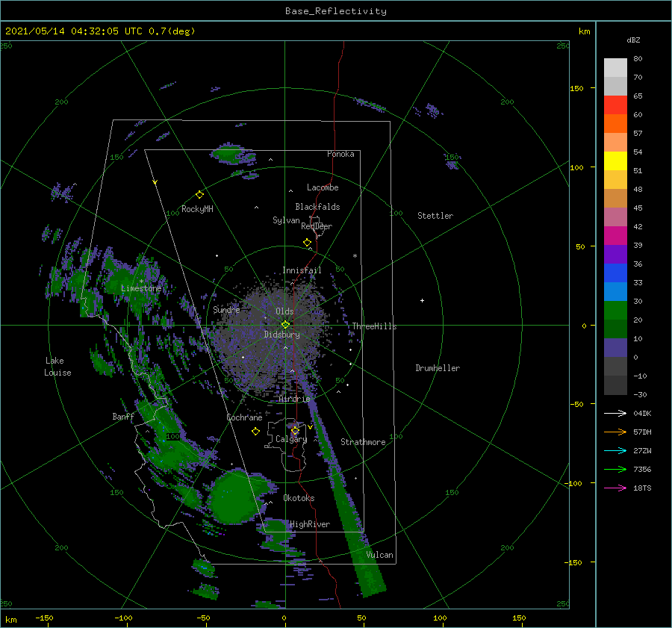The image size is (672, 628).
Task: Click the Limestone label
Action: pyautogui.click(x=141, y=288)
